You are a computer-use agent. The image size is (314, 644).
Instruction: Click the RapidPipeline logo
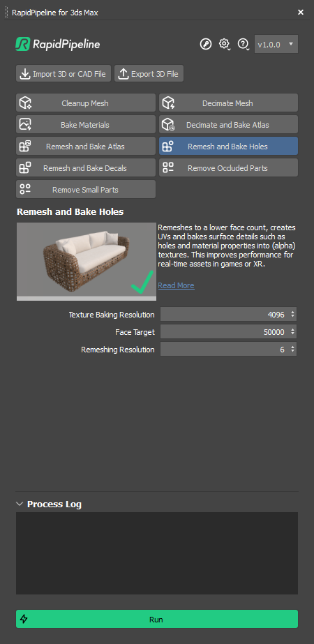pos(57,44)
